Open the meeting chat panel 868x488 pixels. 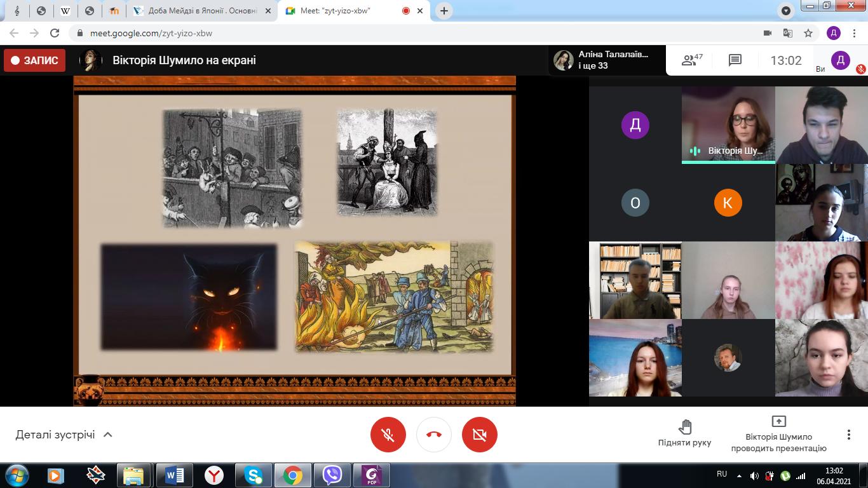735,60
